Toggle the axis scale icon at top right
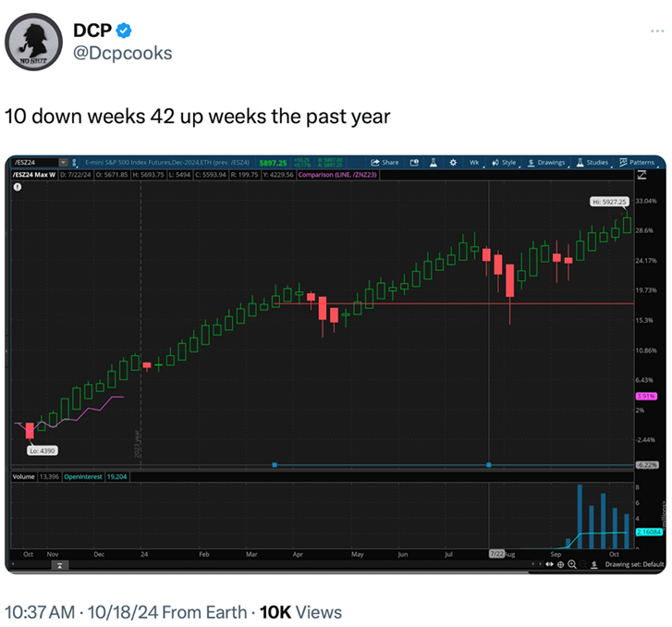 [641, 174]
